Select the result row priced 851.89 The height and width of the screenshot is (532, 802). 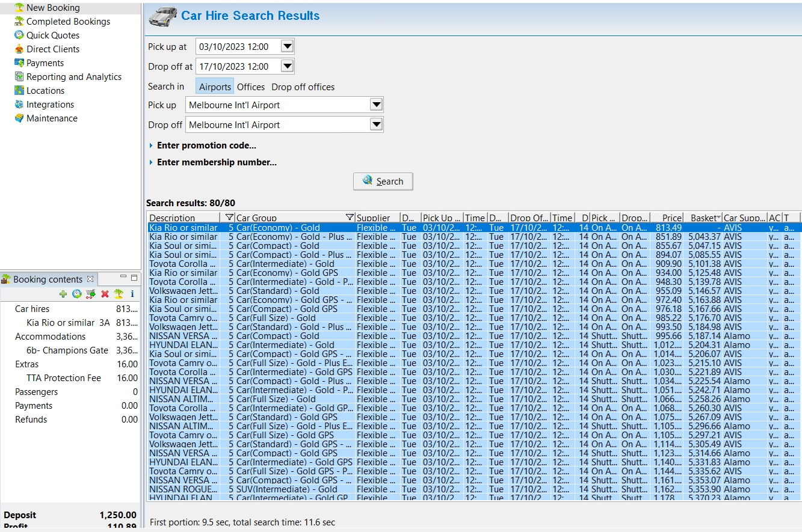[x=474, y=237]
